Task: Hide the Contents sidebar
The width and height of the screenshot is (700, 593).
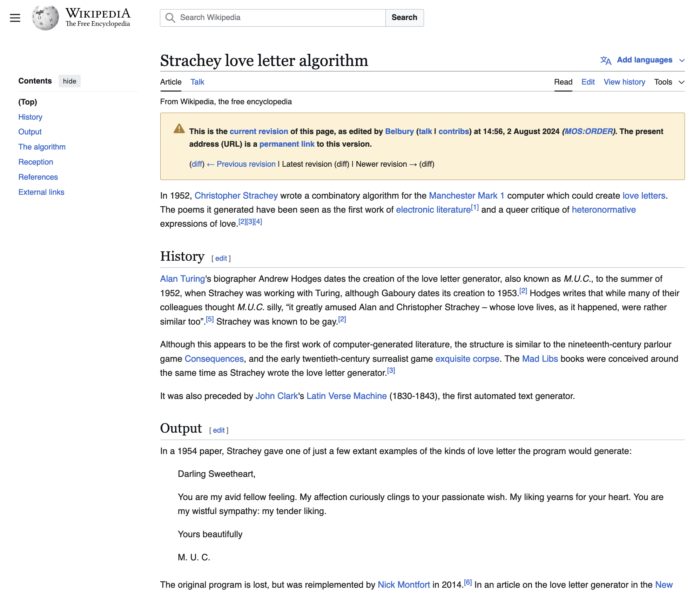Action: click(x=69, y=81)
